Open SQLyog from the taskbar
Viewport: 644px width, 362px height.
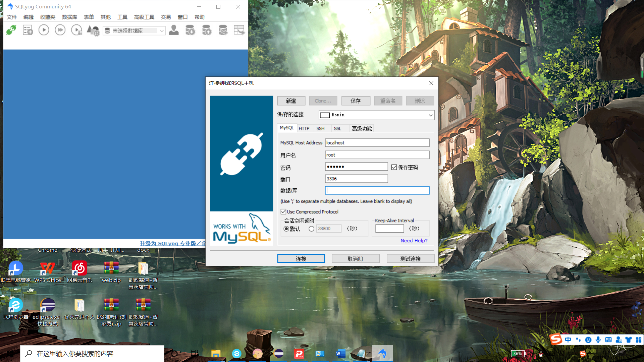coord(382,353)
